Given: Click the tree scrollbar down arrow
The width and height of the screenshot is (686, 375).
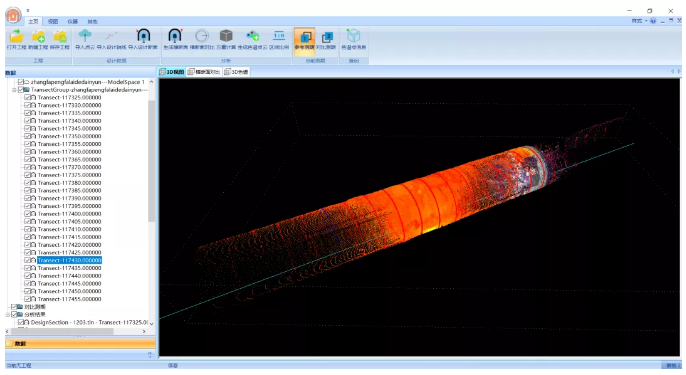Looking at the screenshot, I should [151, 323].
